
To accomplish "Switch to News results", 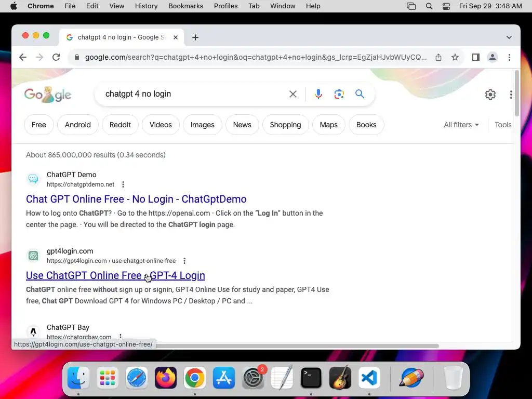I will click(242, 125).
